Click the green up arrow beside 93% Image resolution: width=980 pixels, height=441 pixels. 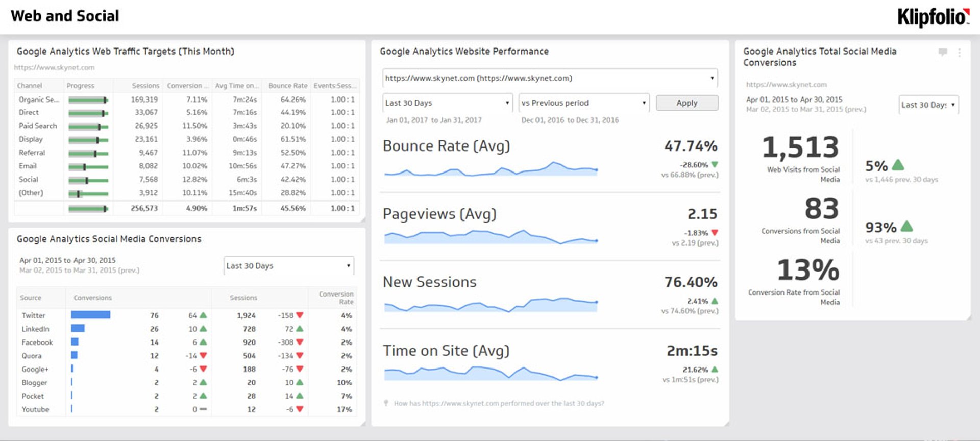906,226
